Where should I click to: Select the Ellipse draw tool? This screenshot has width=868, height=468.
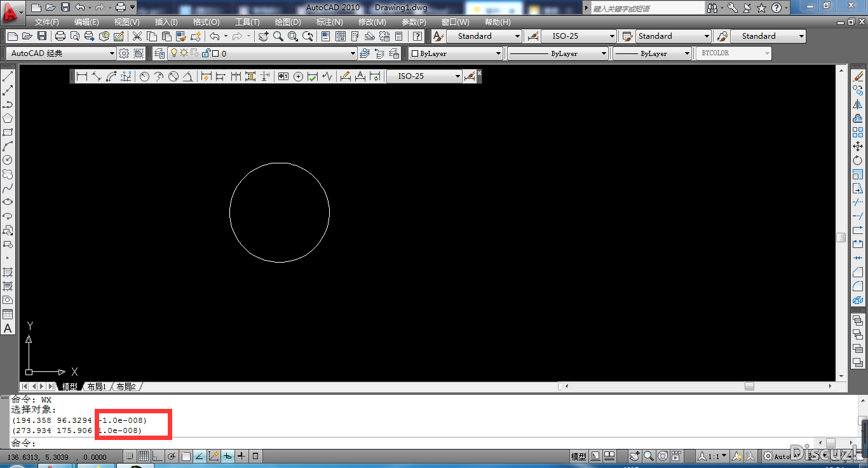pyautogui.click(x=8, y=202)
